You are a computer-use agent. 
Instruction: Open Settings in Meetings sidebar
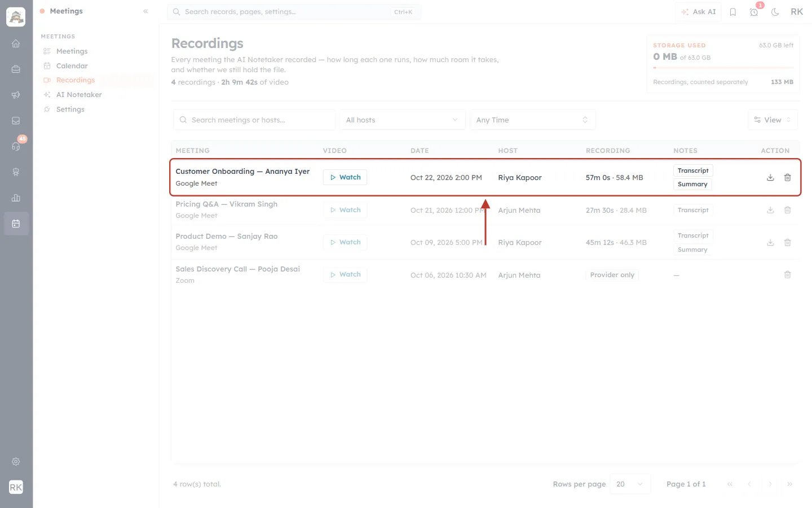(70, 110)
